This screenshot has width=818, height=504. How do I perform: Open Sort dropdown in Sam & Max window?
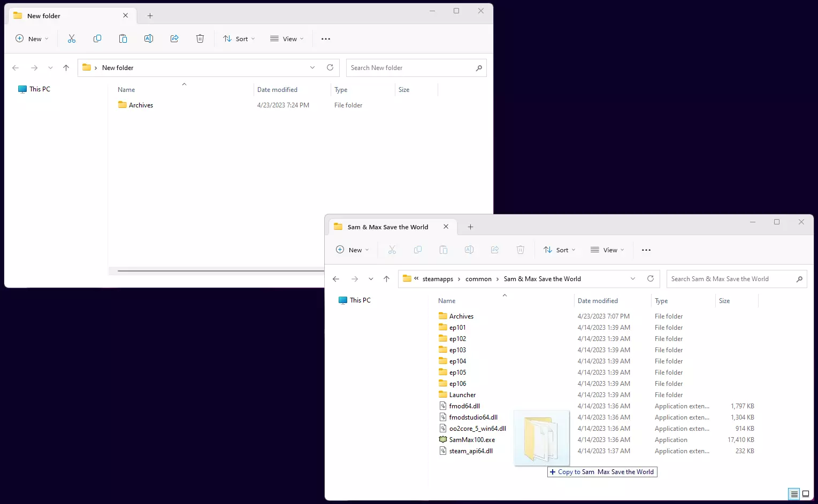click(560, 250)
